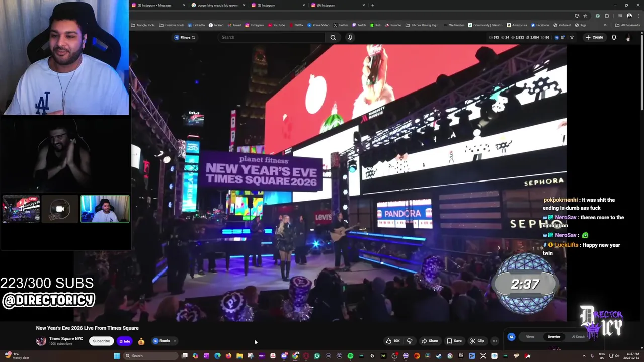Start voice search with the microphone icon

[x=350, y=37]
